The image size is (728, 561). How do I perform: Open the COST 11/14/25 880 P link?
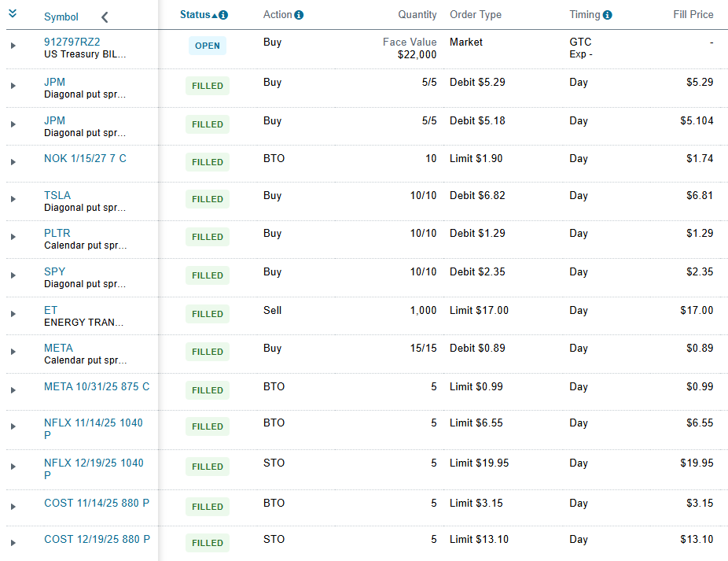pyautogui.click(x=97, y=503)
